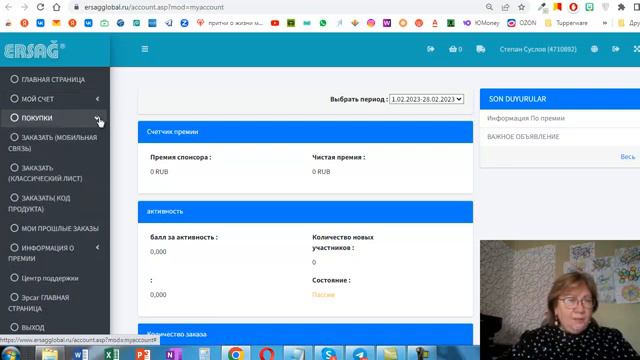Collapse the ПОКУПКИ submenu chevron
Screen dimensions: 640x360
[98, 118]
